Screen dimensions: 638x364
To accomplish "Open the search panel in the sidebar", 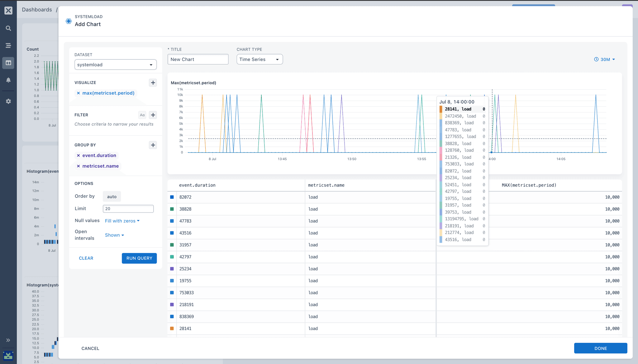I will [8, 28].
